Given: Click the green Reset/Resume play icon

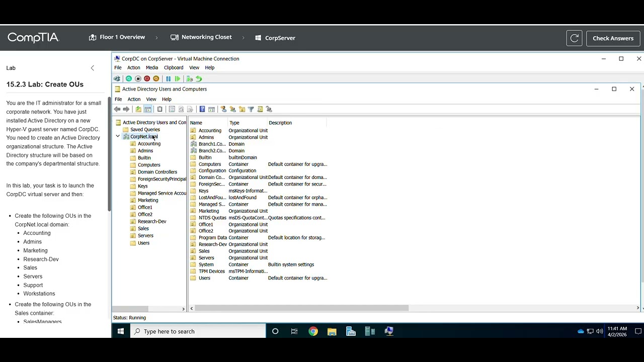Looking at the screenshot, I should (178, 79).
